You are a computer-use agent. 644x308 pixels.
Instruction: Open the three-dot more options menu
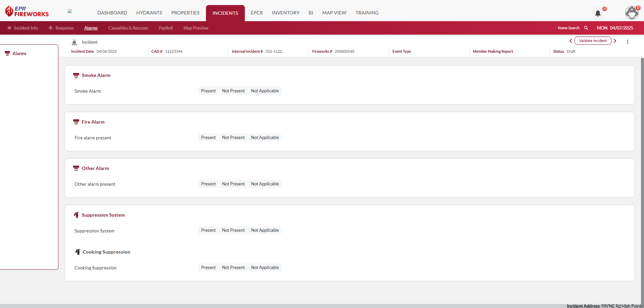(x=628, y=42)
